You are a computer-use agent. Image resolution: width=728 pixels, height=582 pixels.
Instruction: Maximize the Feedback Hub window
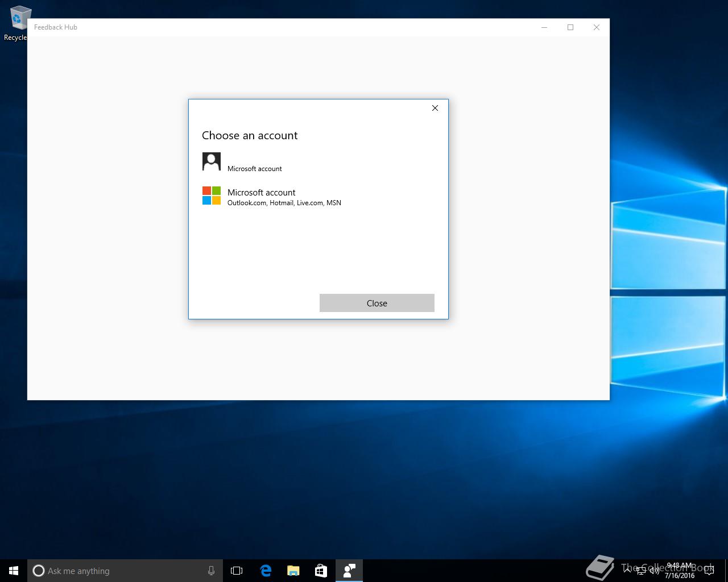pyautogui.click(x=570, y=27)
